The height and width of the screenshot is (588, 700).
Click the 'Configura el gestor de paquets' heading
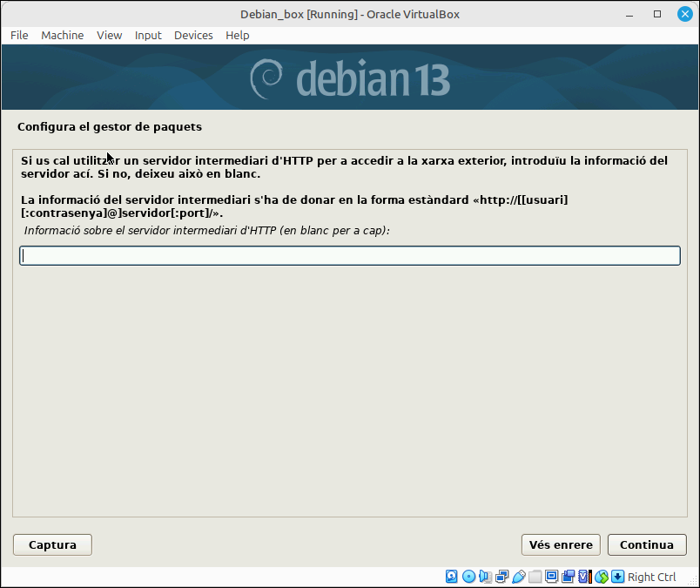tap(110, 127)
